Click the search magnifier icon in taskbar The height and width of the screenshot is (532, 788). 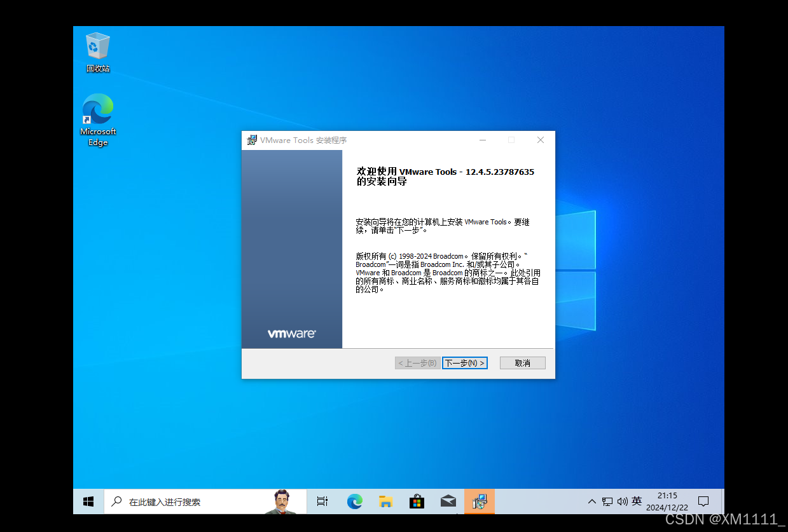coord(116,501)
